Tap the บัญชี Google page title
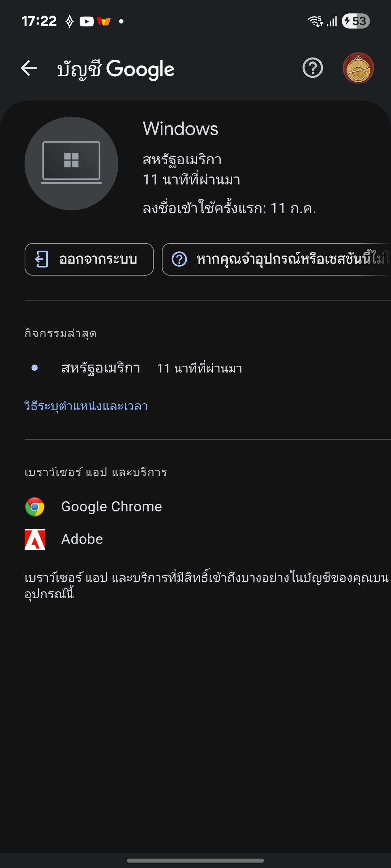The width and height of the screenshot is (391, 868). 116,69
